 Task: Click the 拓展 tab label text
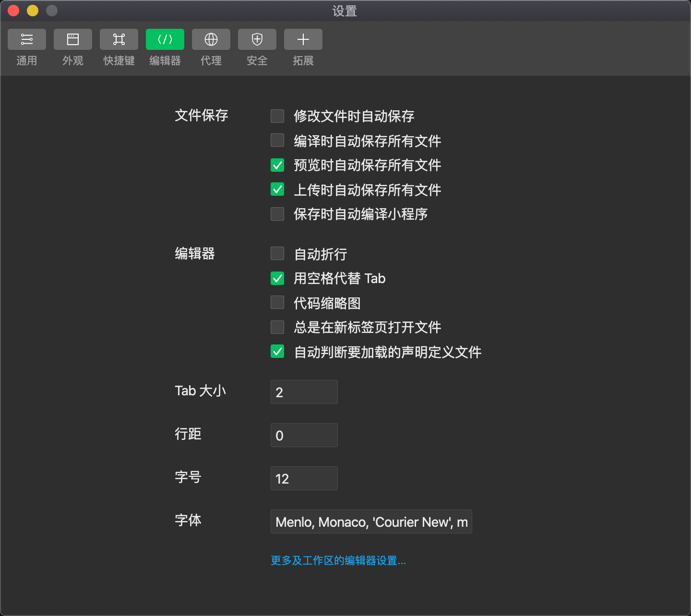(x=303, y=60)
